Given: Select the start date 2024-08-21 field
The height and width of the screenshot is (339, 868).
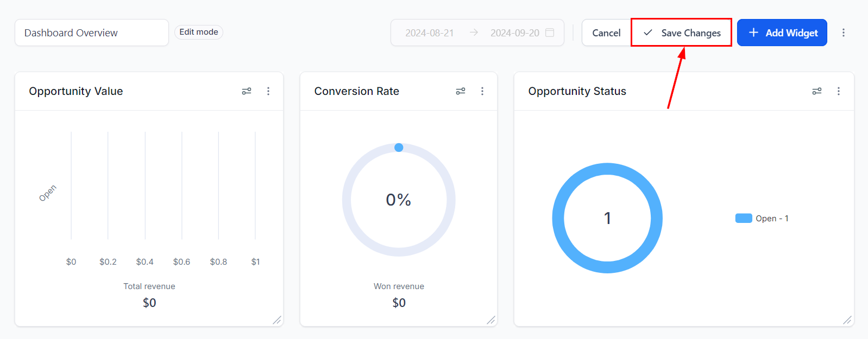Looking at the screenshot, I should point(430,33).
